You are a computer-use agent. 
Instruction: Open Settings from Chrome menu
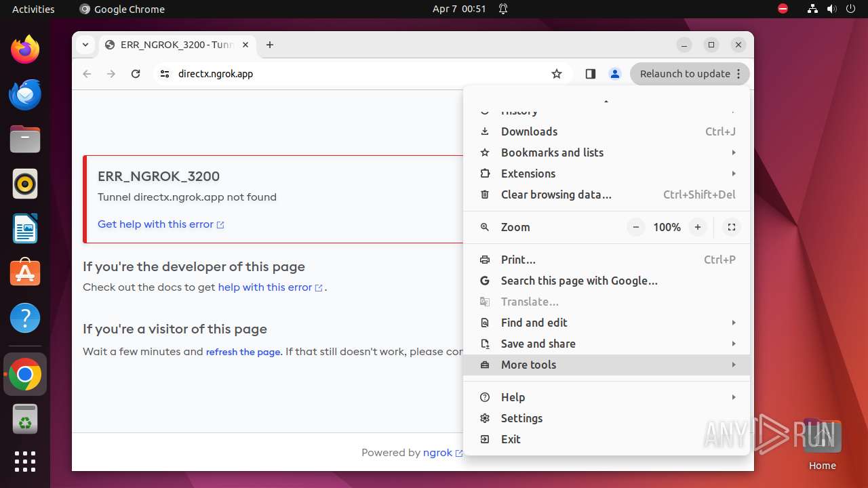point(607,418)
